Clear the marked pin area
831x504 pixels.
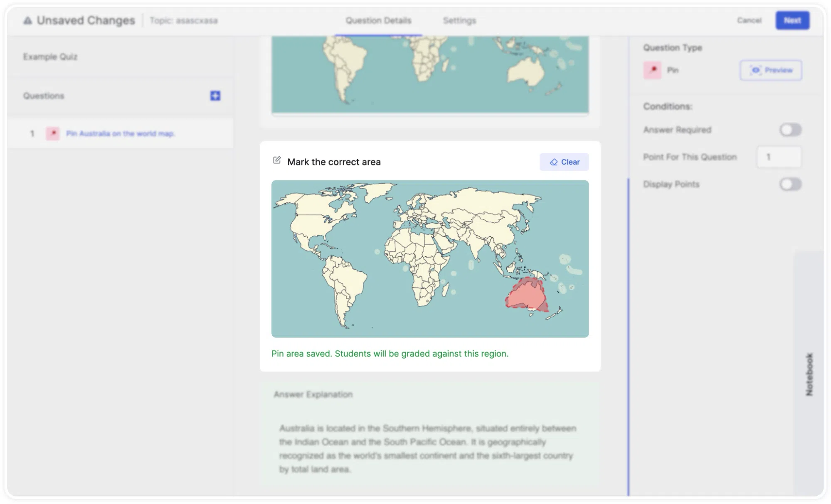coord(564,162)
